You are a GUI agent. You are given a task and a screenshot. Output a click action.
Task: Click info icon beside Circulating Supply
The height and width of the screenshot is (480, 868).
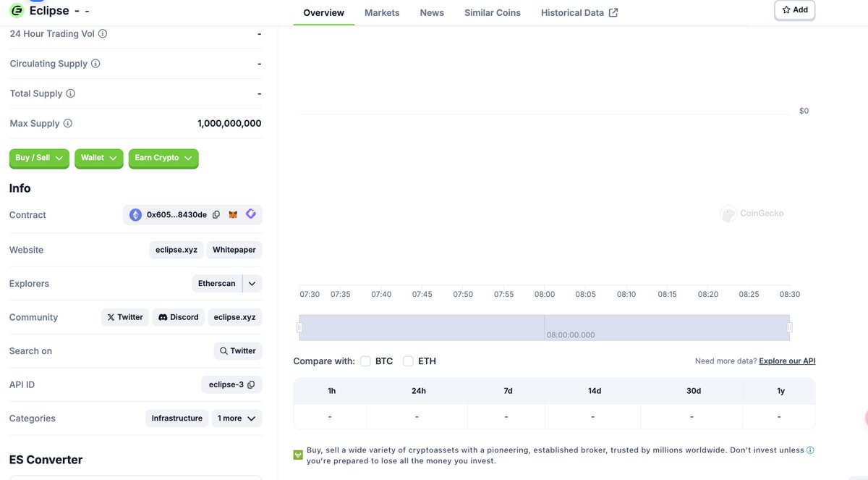(95, 64)
